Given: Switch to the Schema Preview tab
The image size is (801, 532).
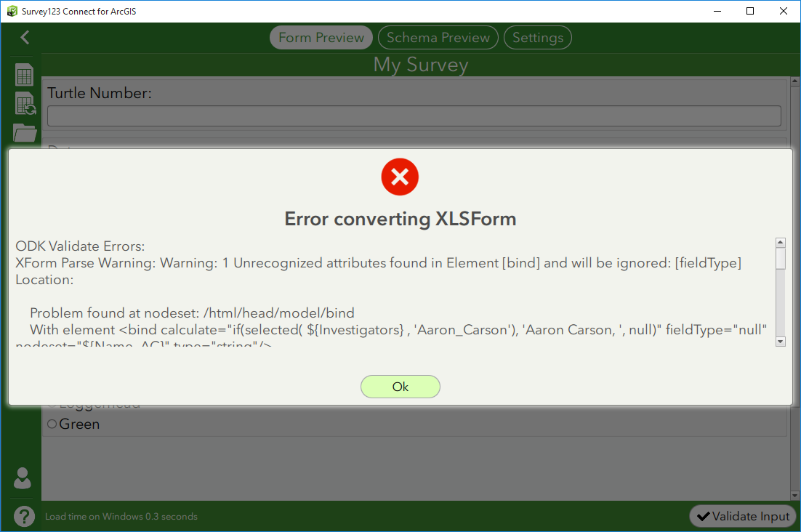Looking at the screenshot, I should tap(438, 38).
